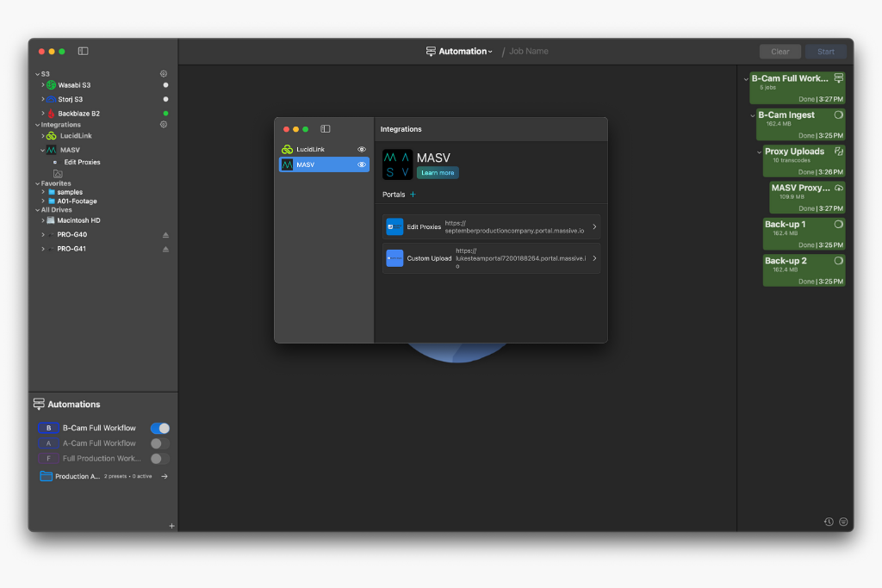Click the MASV Learn more button
Screen dimensions: 882x588
(438, 173)
